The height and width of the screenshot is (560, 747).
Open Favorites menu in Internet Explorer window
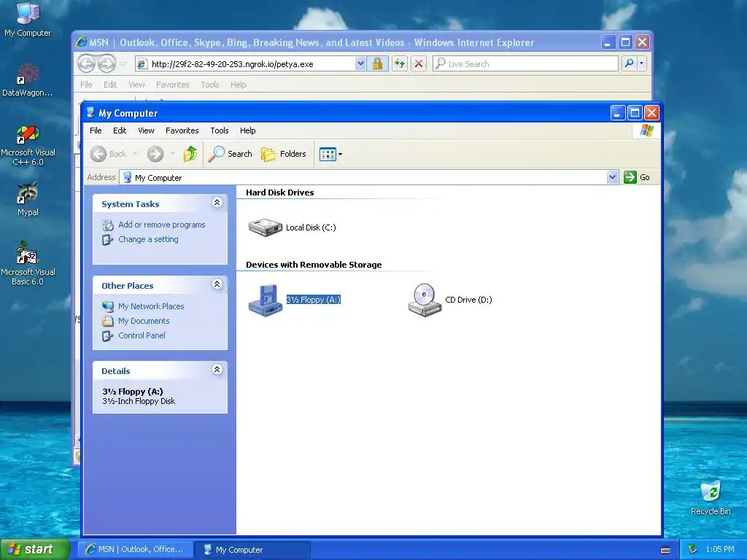[172, 85]
